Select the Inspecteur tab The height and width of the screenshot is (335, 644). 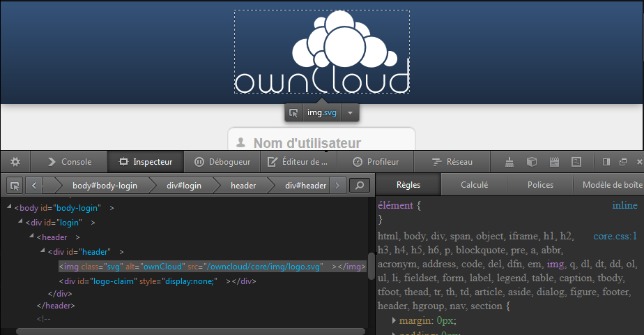coord(146,162)
